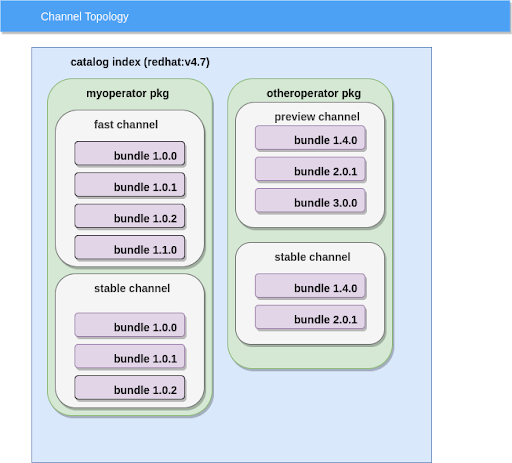Select bundle 1.0.0 in myoperator stable channel
This screenshot has height=463, width=512.
(130, 325)
